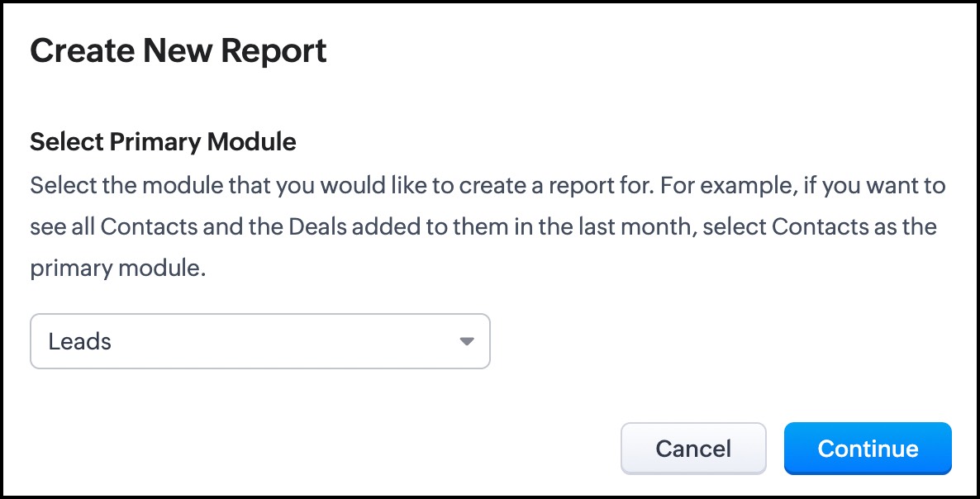Click the word "Module" in the heading
This screenshot has width=980, height=499.
click(x=251, y=142)
